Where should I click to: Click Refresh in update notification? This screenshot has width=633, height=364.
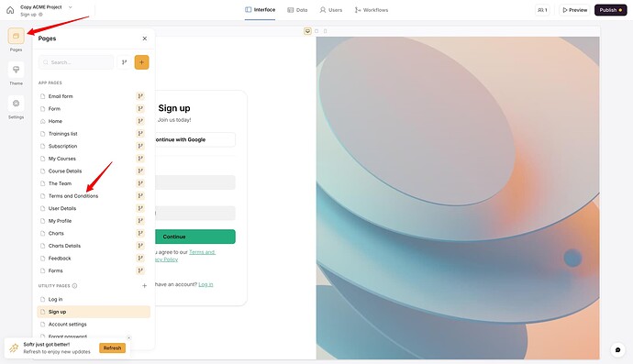click(112, 347)
